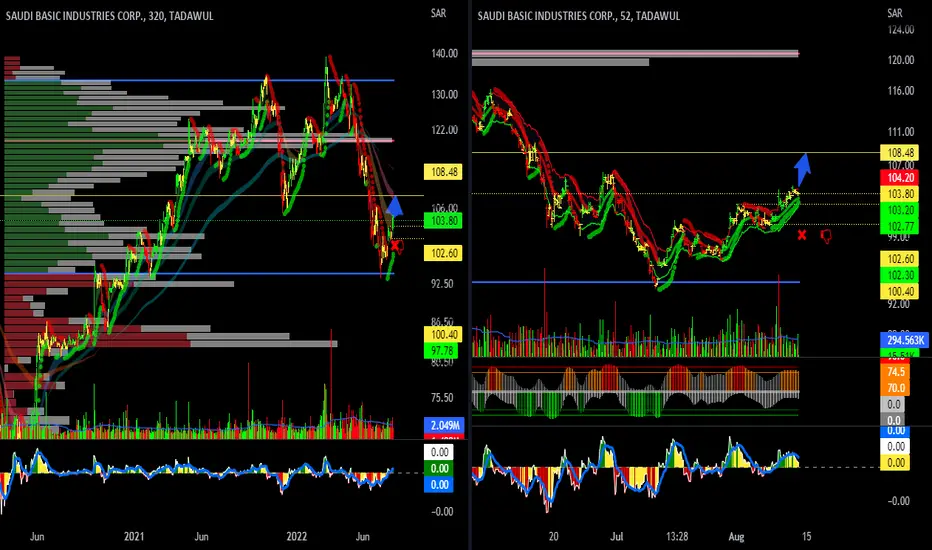
Task: Click the blue 2.049M volume label
Action: point(444,425)
